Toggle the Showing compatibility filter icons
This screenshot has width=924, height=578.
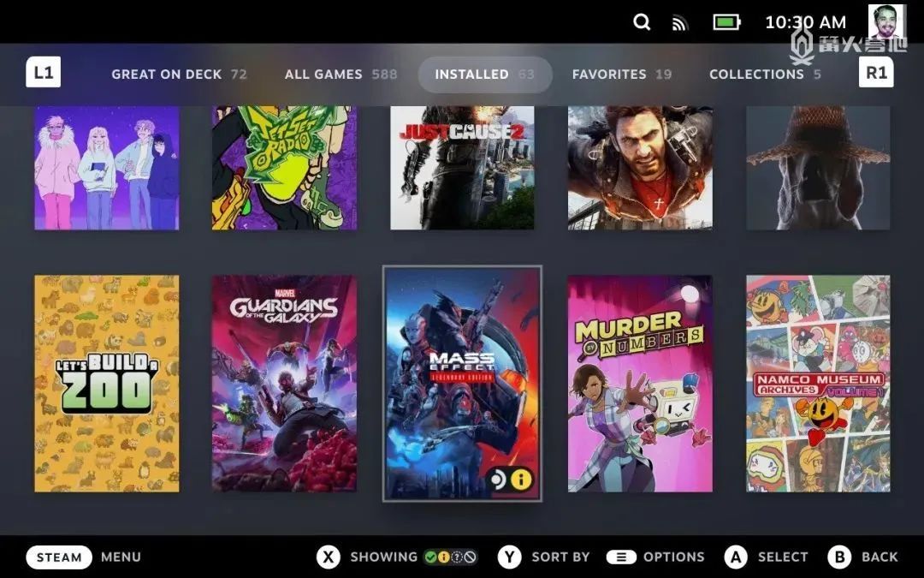450,557
